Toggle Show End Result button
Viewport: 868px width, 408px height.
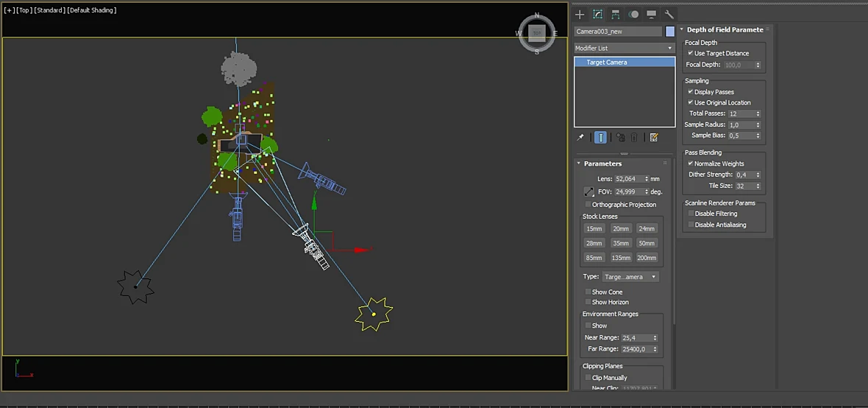click(x=601, y=138)
